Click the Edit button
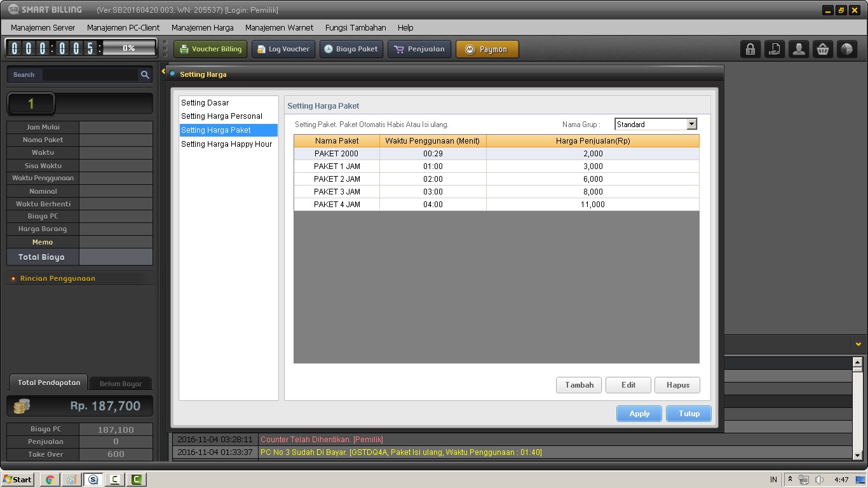The image size is (868, 488). click(x=628, y=385)
